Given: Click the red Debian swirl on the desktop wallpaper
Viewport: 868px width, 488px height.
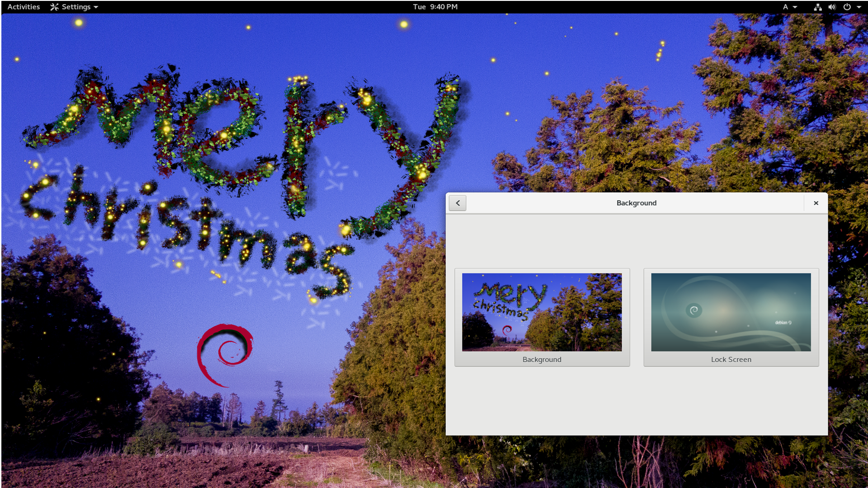Looking at the screenshot, I should pos(225,355).
